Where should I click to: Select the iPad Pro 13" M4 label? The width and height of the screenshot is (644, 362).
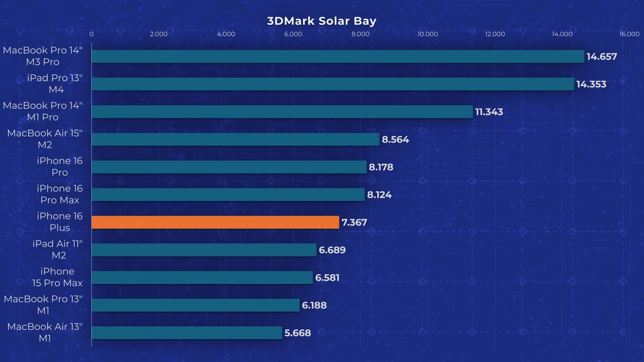tap(55, 84)
